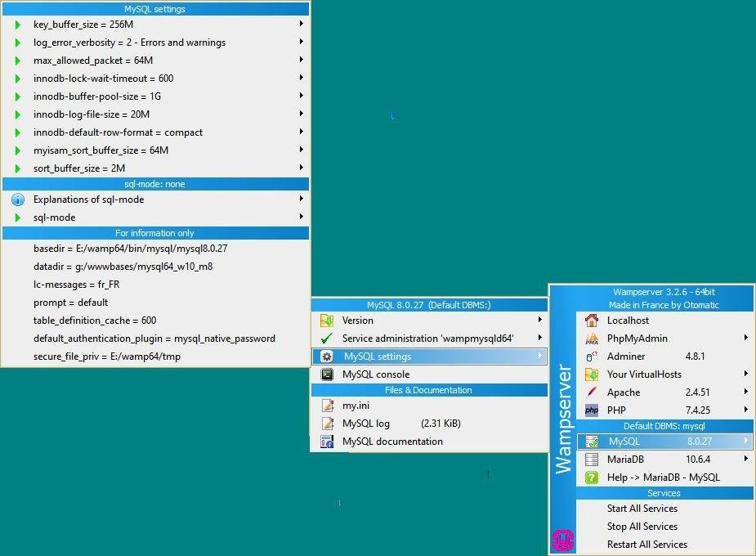Click the my.ini file icon
Screen dimensions: 756x556
point(327,406)
